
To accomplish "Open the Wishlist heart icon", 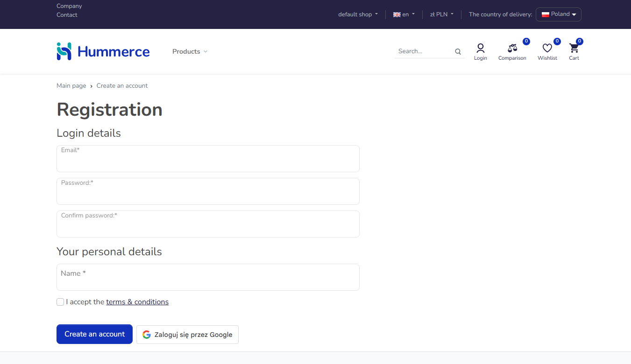I will pyautogui.click(x=547, y=48).
